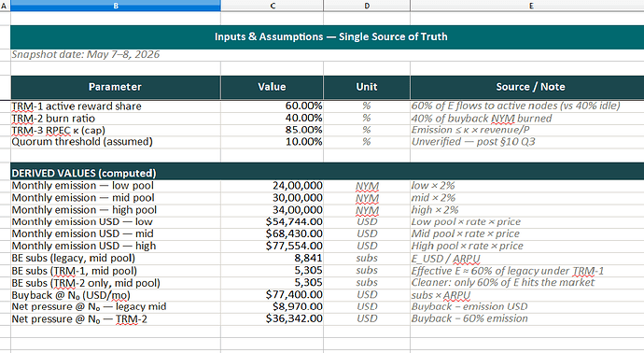
Task: Click 'Monthly emission — mid pool' cell
Action: click(116, 198)
